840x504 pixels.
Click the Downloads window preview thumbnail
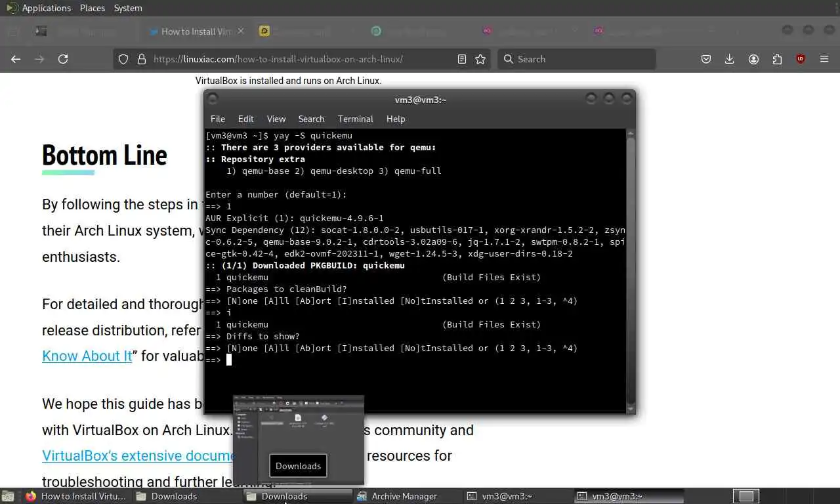click(298, 441)
